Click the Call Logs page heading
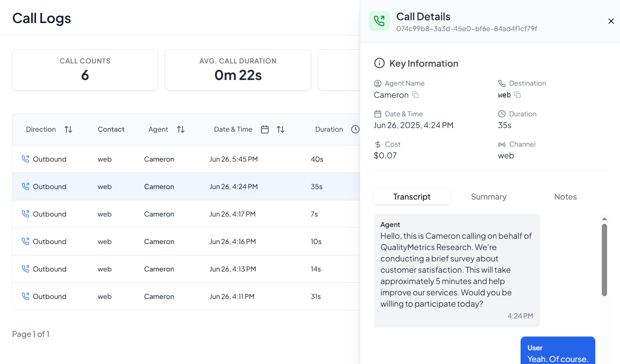The image size is (620, 364). pos(42,18)
